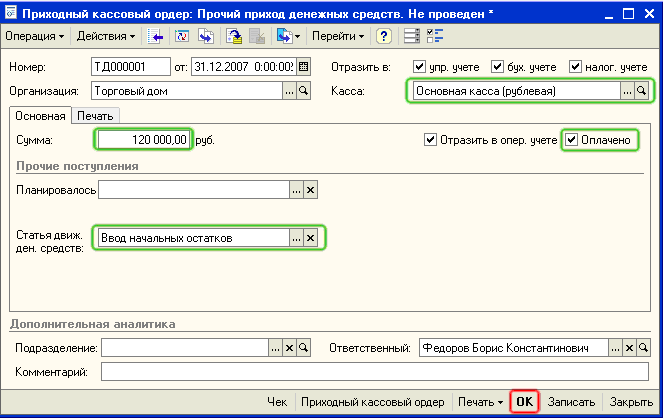Click field showing Ввод начальных остатков

click(194, 238)
